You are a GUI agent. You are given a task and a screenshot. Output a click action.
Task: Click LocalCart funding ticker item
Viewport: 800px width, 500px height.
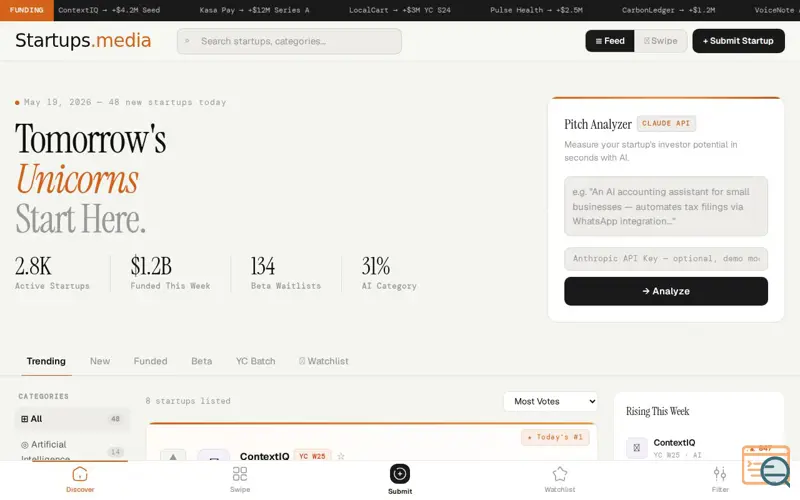pyautogui.click(x=399, y=10)
